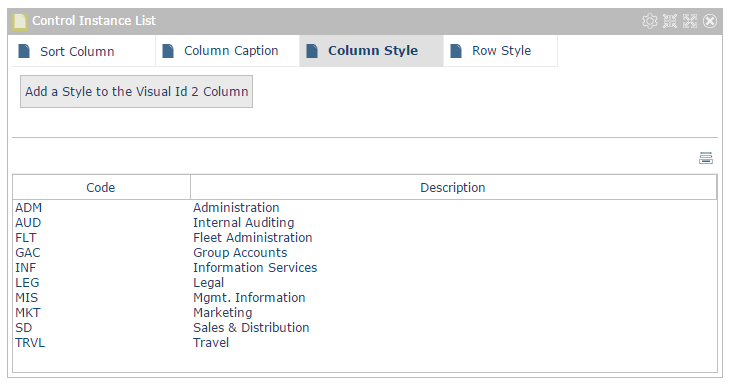
Task: Open the Column Caption tab
Action: tap(228, 51)
